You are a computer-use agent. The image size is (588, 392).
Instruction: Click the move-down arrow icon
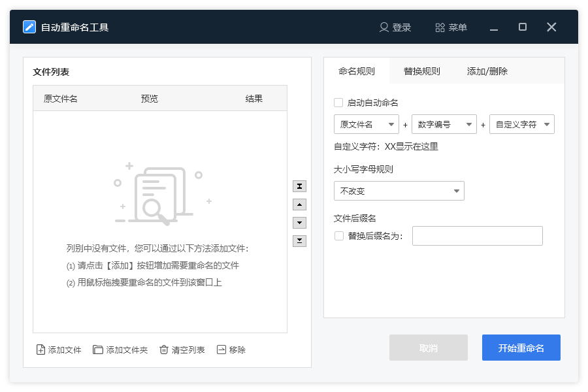pos(299,223)
